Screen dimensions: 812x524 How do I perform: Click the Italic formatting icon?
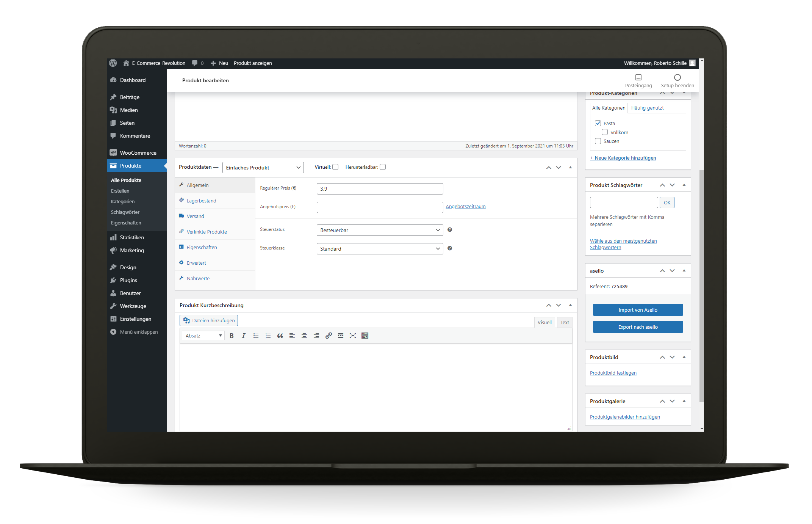pyautogui.click(x=244, y=336)
